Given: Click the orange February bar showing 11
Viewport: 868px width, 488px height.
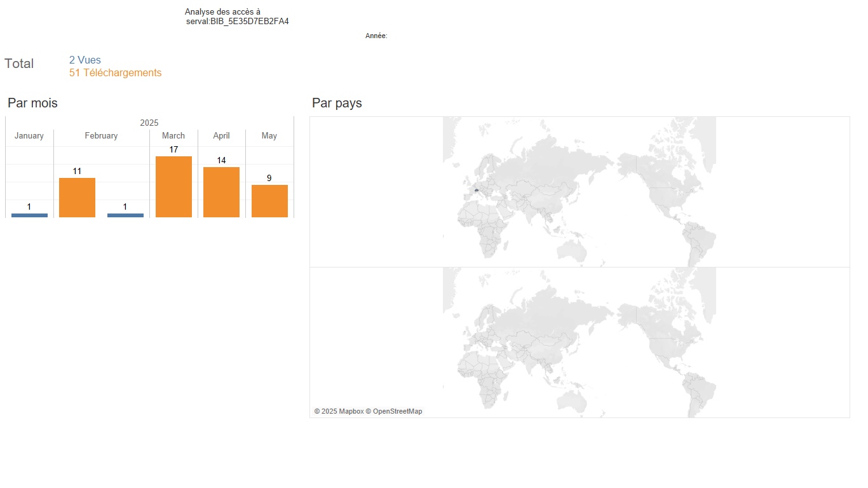Looking at the screenshot, I should (77, 198).
